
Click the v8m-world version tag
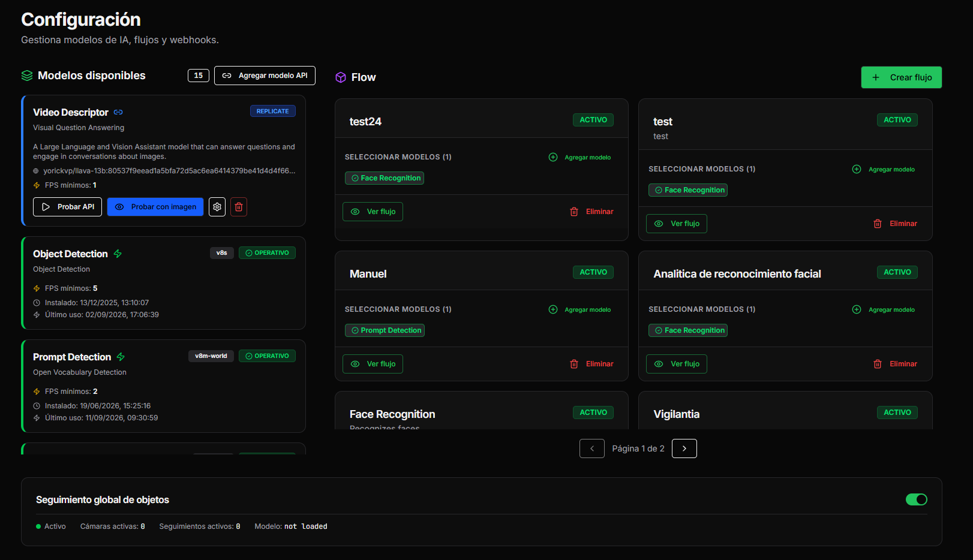coord(211,356)
